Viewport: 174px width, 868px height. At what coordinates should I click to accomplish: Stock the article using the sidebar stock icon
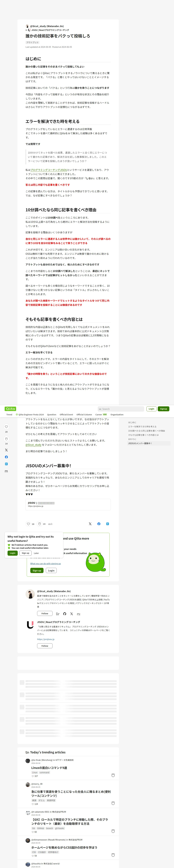tap(6, 439)
